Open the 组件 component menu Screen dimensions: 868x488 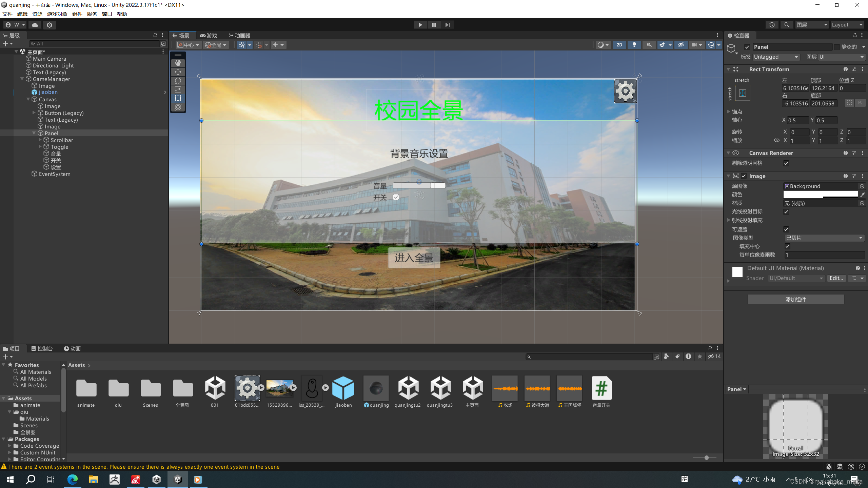(77, 14)
